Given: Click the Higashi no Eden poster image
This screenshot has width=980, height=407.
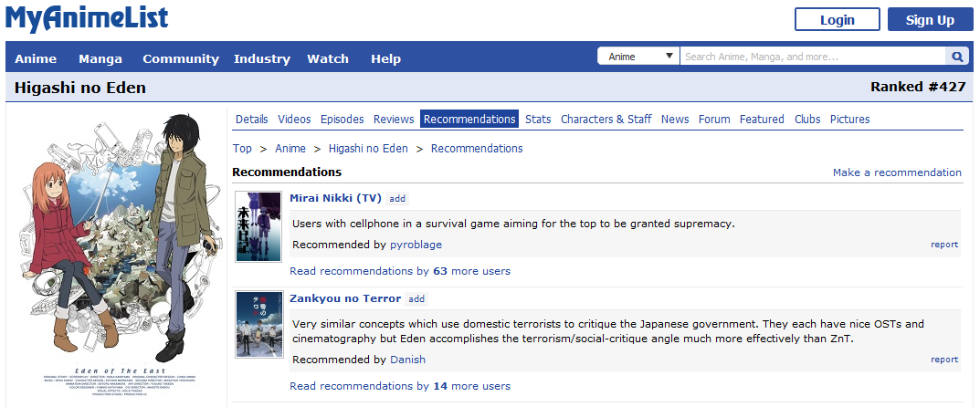Looking at the screenshot, I should pos(116,257).
